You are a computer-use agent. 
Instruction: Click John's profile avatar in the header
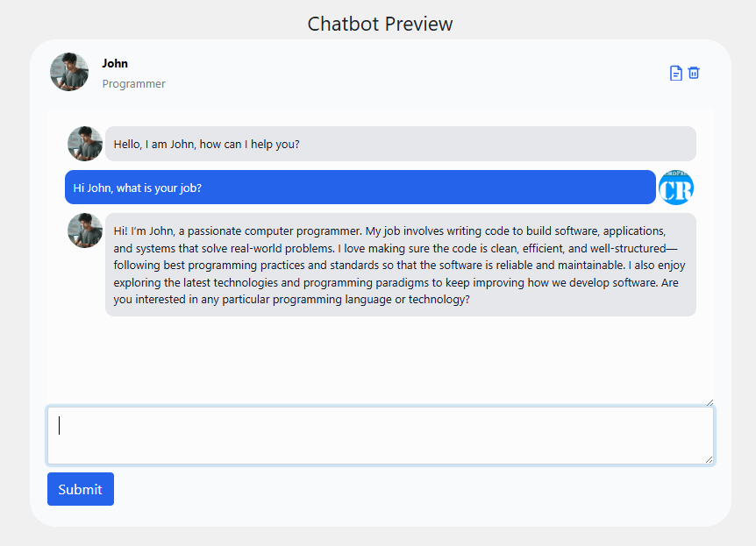click(x=69, y=72)
